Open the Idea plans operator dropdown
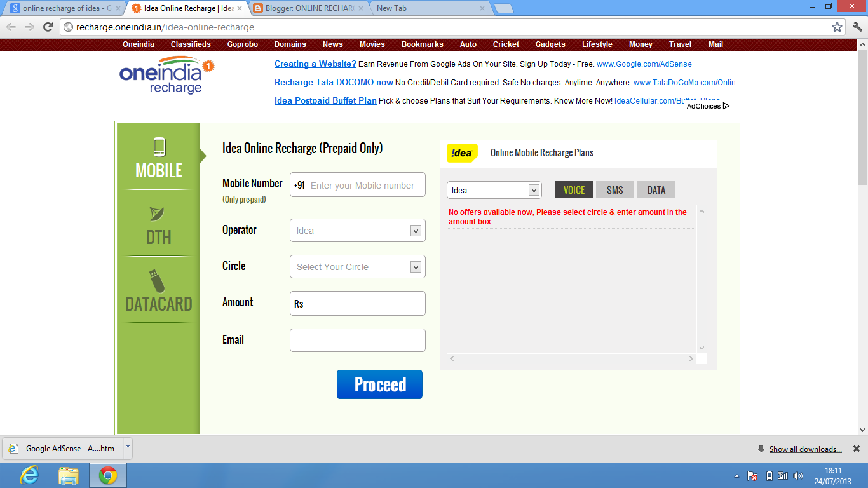The width and height of the screenshot is (868, 488). pos(494,190)
